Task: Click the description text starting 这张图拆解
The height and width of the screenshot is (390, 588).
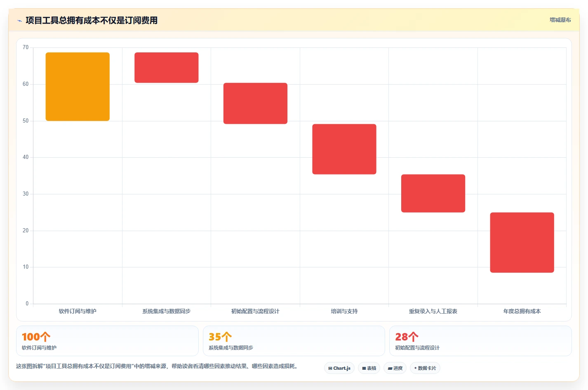Action: click(157, 366)
